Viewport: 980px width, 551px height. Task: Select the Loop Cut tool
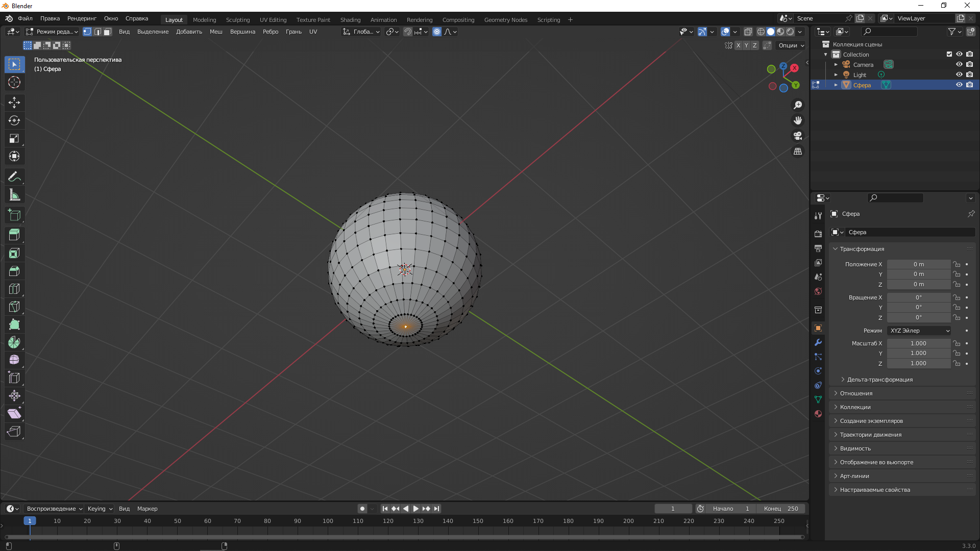14,289
